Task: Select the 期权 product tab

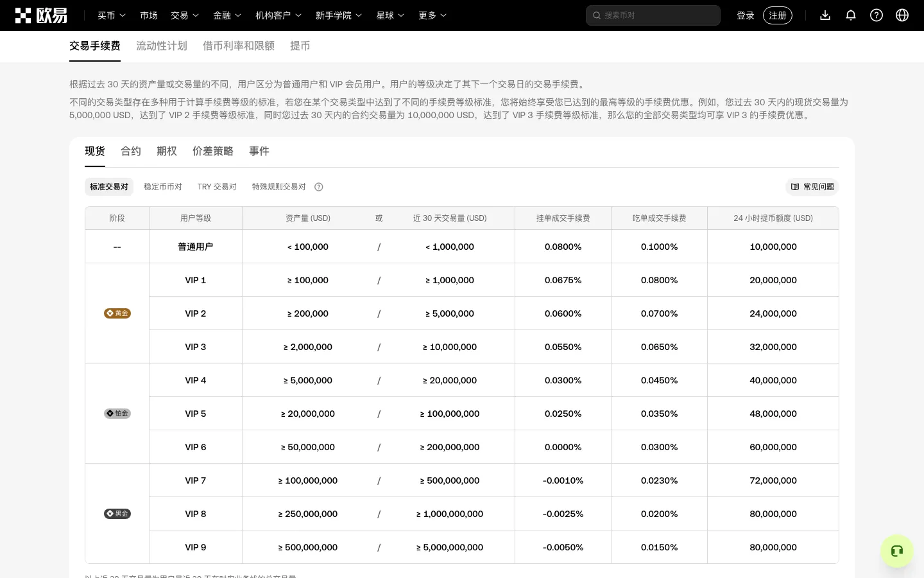Action: [167, 152]
